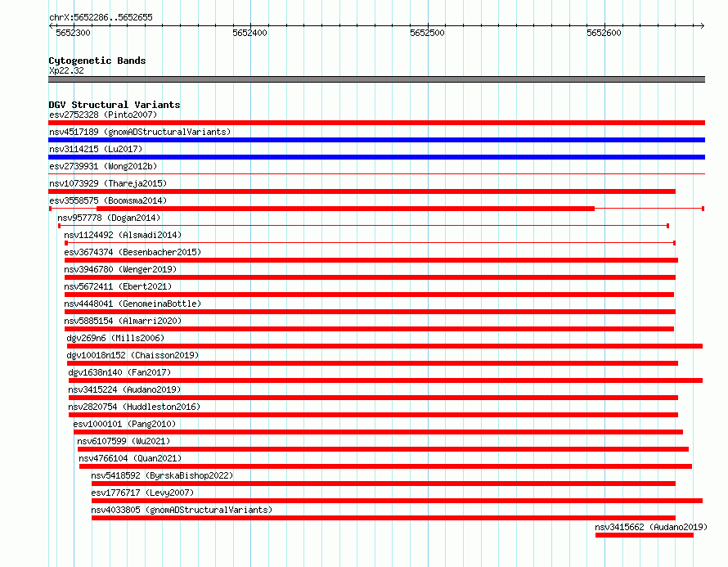The image size is (728, 567).
Task: Click esv2739931 (Wong2012b) label
Action: 103,166
